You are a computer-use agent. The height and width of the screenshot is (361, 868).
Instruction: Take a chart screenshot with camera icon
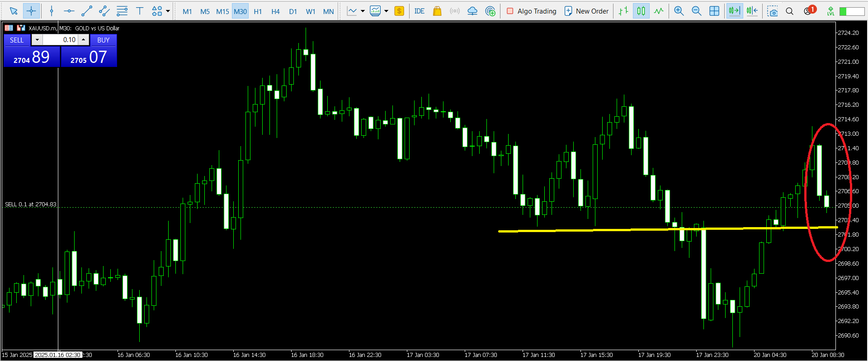[x=773, y=11]
